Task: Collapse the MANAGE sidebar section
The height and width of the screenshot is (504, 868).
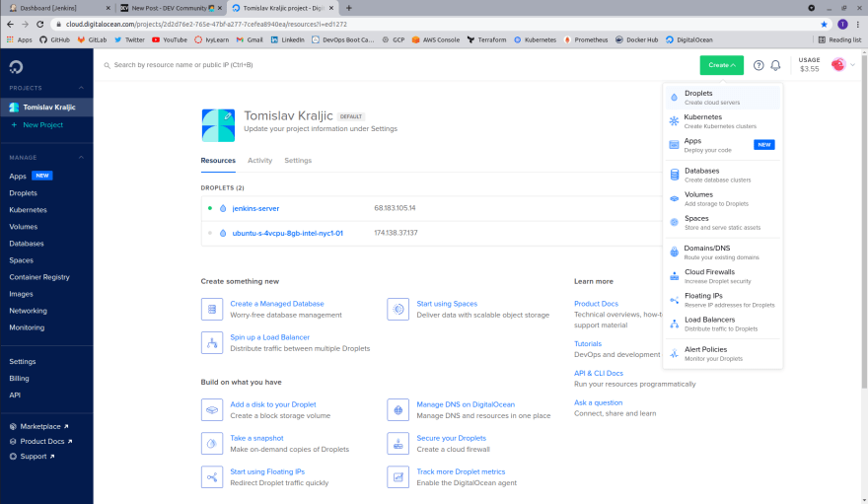Action: pos(81,158)
